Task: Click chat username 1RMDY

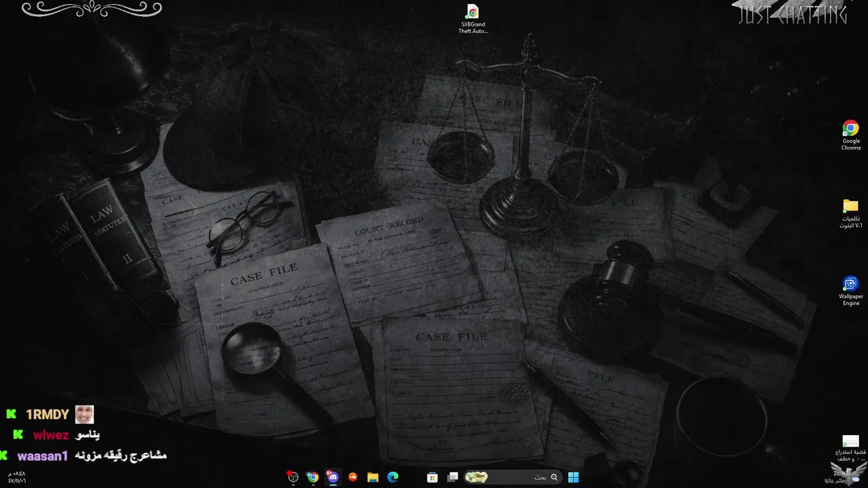Action: click(x=47, y=415)
